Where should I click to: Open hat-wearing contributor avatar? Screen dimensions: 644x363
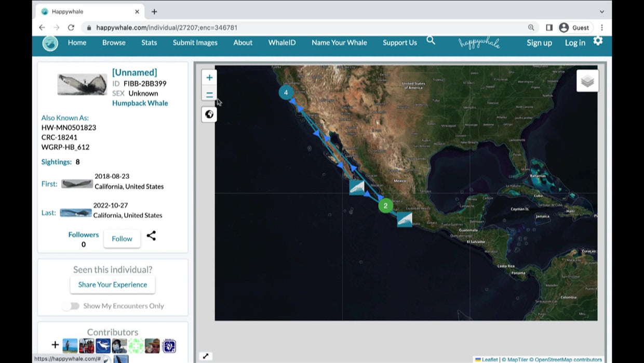(152, 346)
